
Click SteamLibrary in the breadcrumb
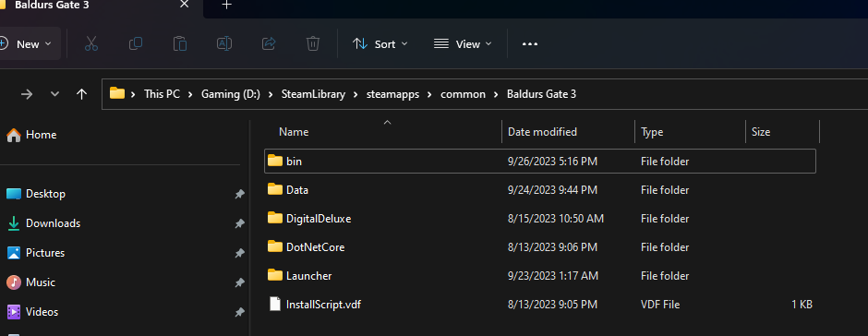313,94
